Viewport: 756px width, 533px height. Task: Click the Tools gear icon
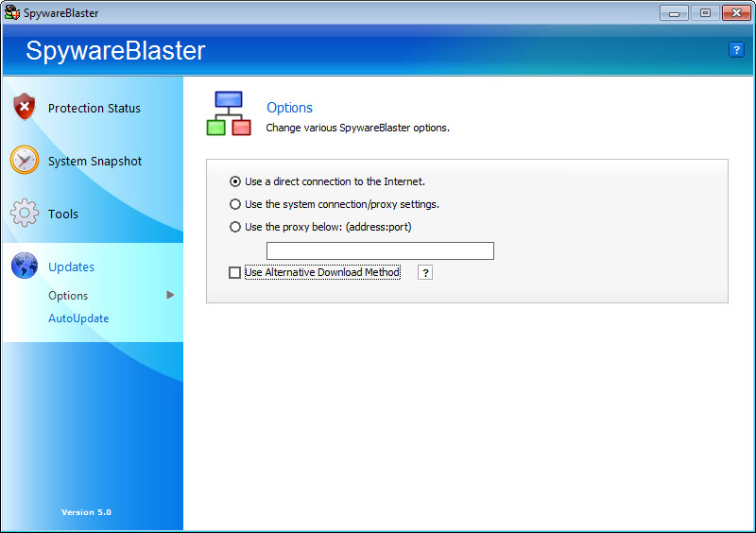25,213
